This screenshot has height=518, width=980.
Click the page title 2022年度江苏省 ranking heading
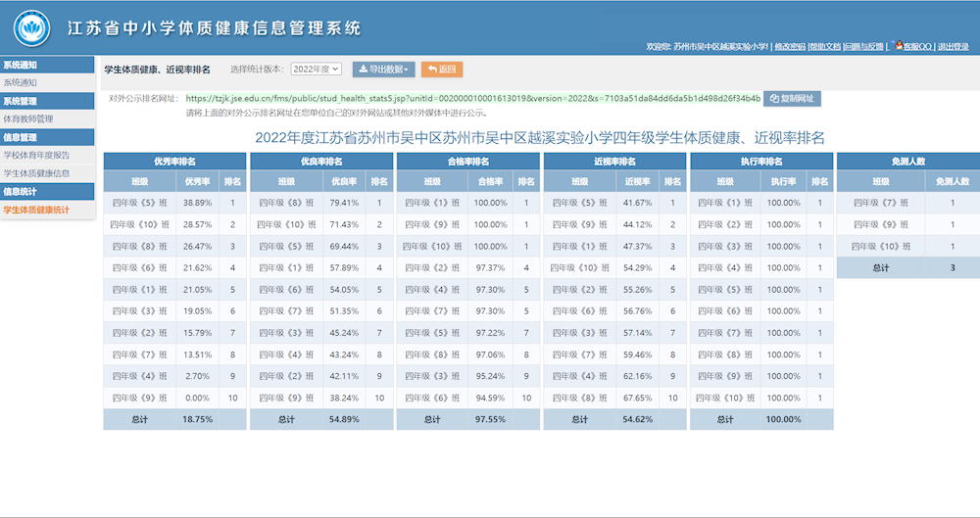(x=540, y=137)
